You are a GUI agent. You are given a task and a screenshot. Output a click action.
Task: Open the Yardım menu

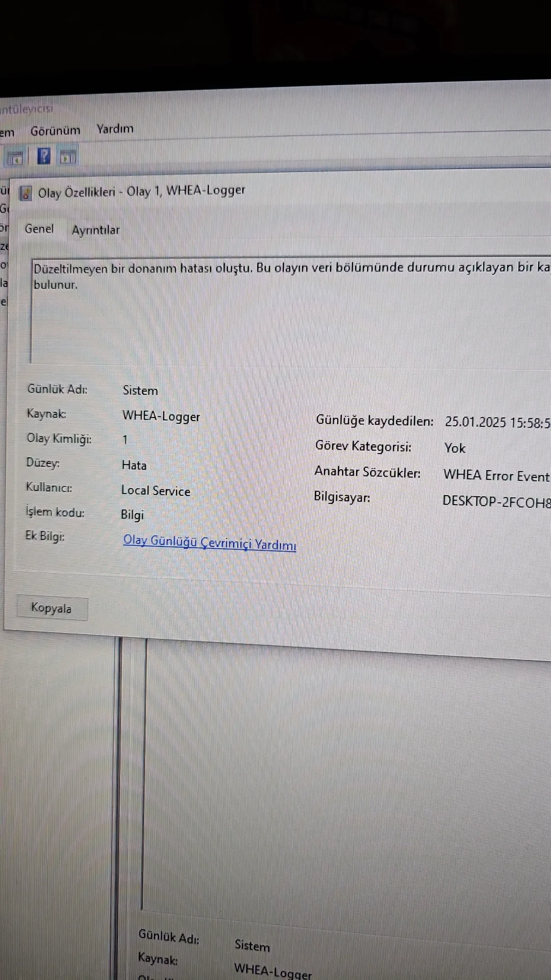pyautogui.click(x=115, y=129)
